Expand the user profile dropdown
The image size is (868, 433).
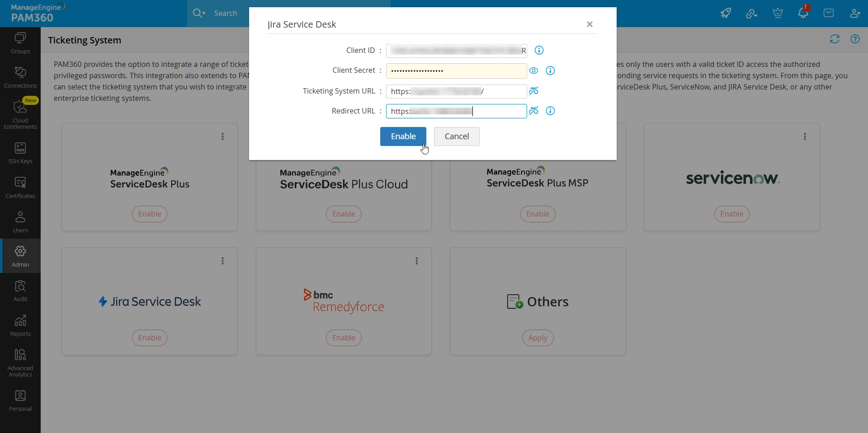[x=855, y=13]
